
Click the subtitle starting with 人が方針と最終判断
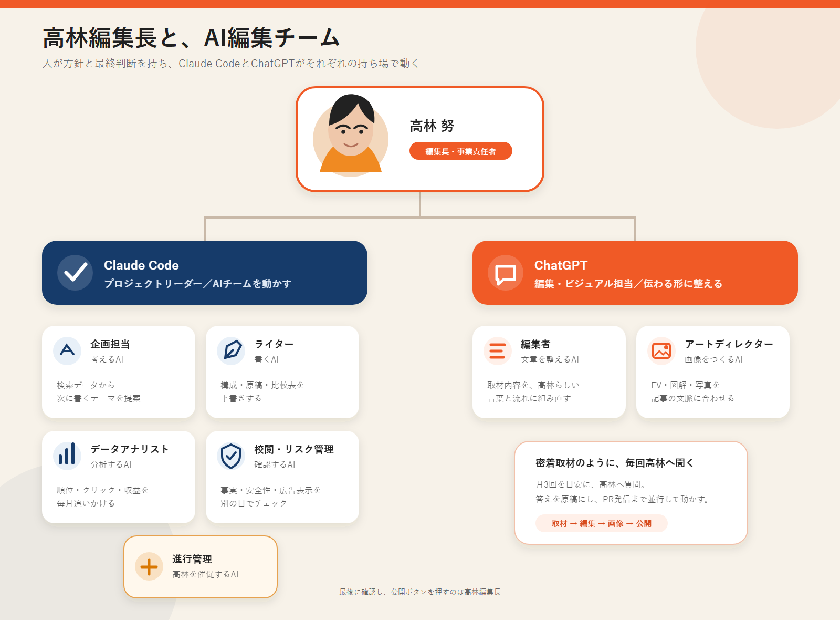tap(231, 64)
